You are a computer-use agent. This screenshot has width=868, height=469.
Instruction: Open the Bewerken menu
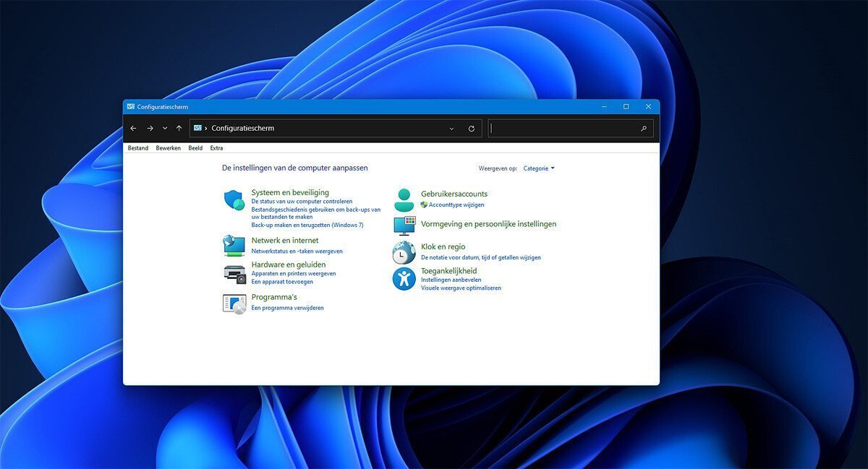169,148
